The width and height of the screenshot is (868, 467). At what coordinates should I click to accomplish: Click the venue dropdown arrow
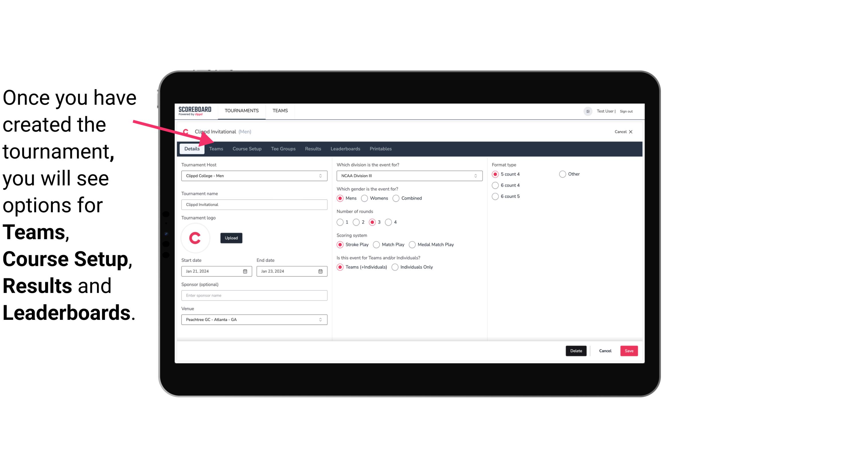[321, 319]
